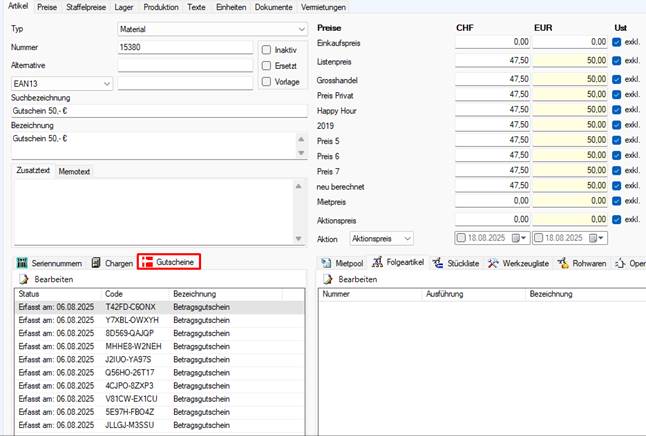Click Bearbeiten above the Folgeartikel table
The height and width of the screenshot is (436, 646).
click(350, 279)
